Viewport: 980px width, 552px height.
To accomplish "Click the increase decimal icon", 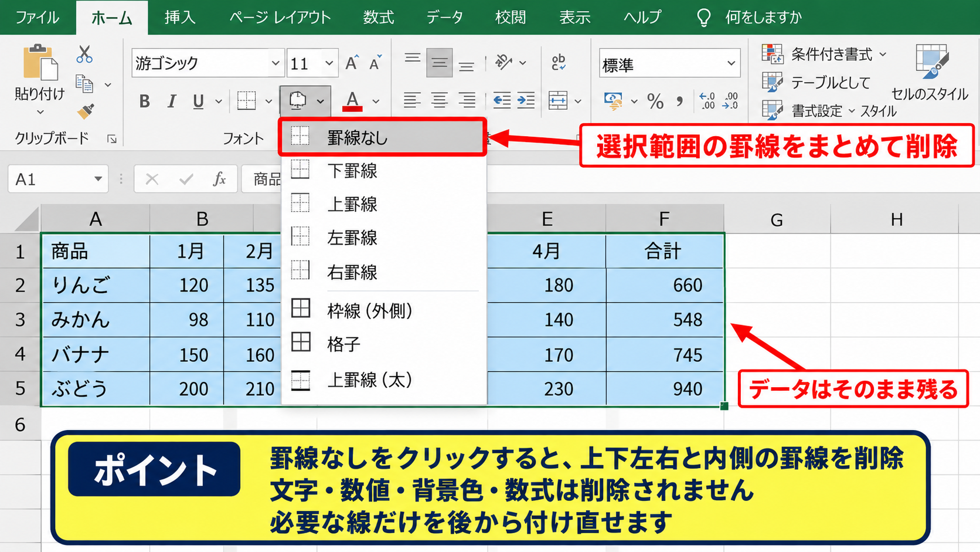I will tap(707, 100).
